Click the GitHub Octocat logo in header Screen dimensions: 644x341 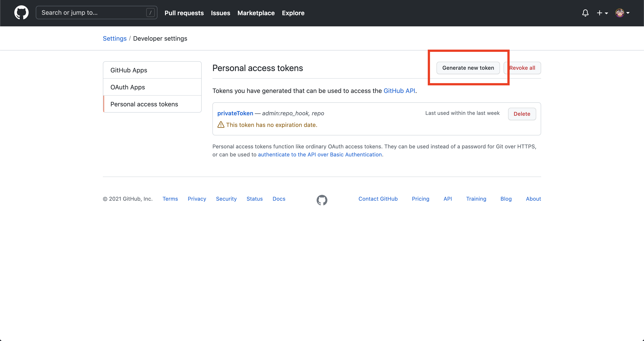(x=21, y=13)
